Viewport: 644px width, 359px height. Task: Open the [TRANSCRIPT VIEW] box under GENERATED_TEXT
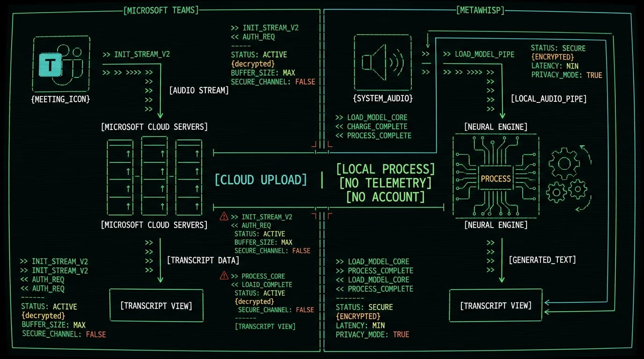tap(496, 306)
